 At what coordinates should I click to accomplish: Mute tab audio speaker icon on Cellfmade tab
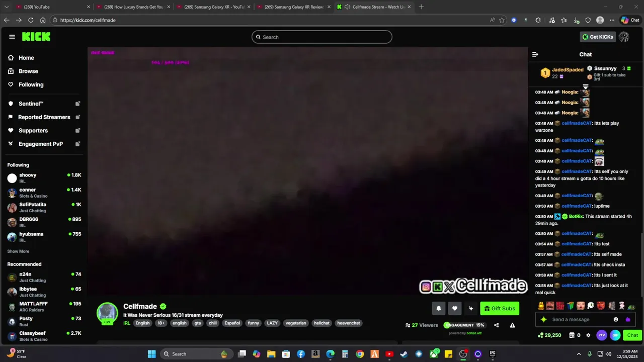[x=347, y=7]
